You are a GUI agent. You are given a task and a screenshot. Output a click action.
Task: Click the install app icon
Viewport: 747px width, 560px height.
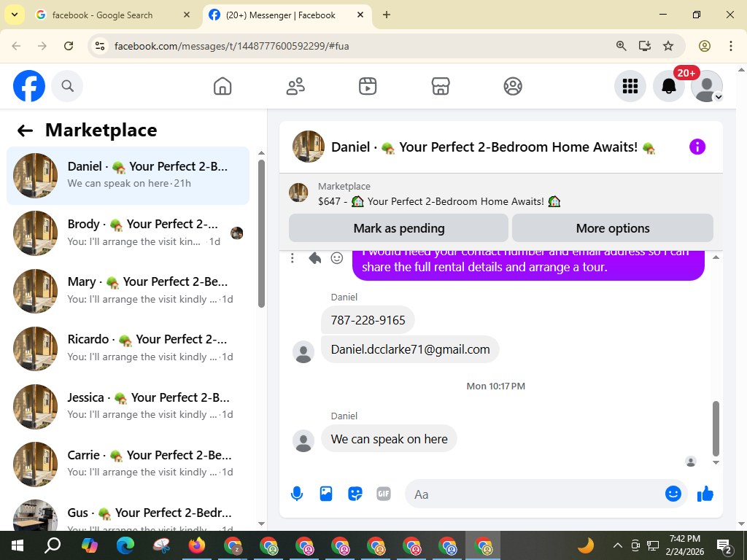[645, 46]
